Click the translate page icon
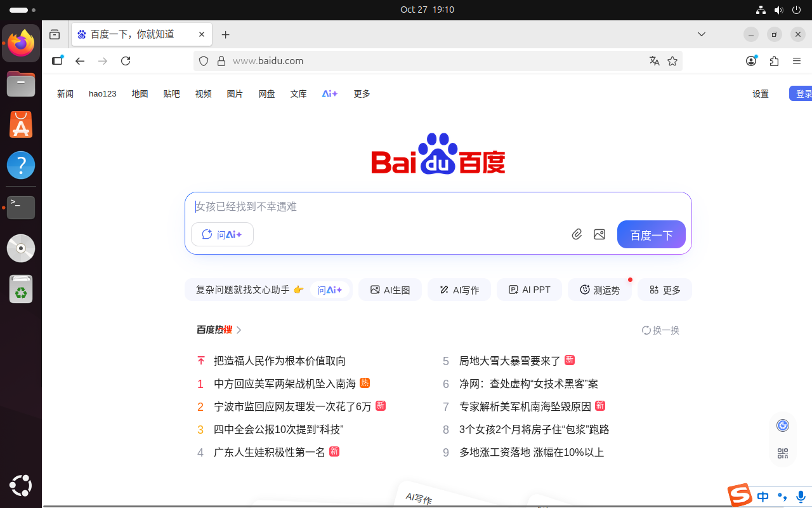This screenshot has width=812, height=508. click(655, 61)
